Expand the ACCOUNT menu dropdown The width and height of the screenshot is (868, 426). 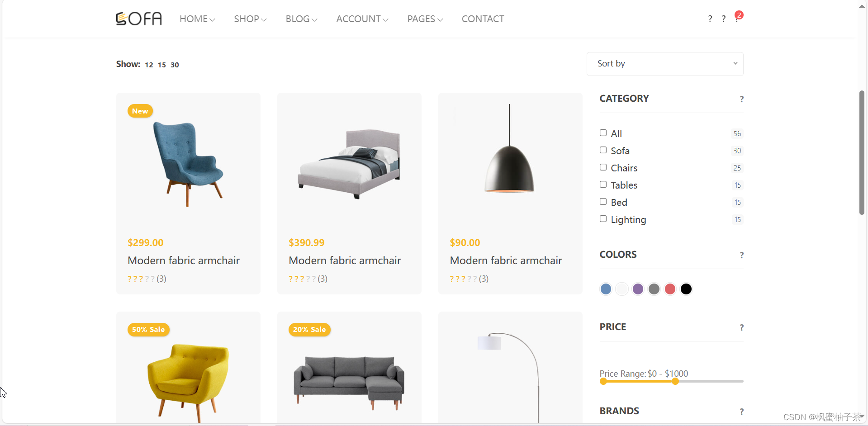point(362,19)
